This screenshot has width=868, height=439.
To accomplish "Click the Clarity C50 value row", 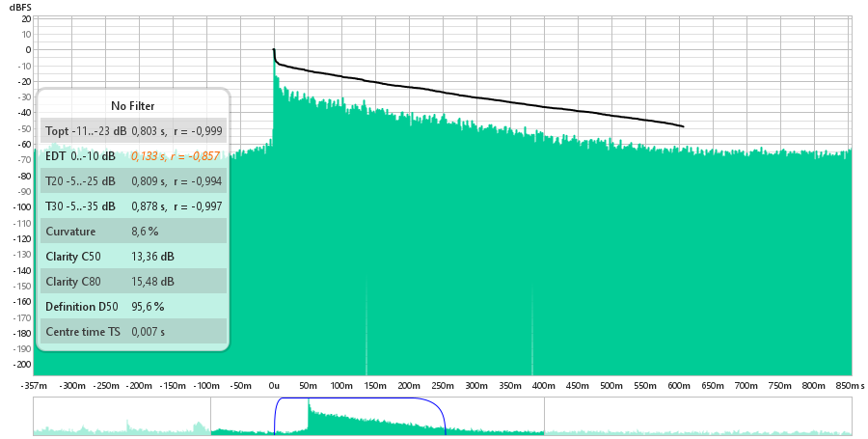I will (x=132, y=256).
